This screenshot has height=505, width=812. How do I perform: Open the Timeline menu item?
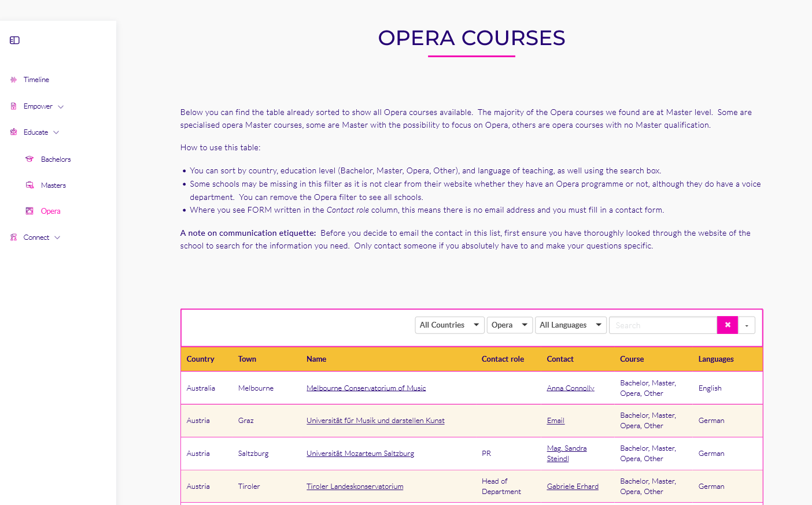pos(36,80)
